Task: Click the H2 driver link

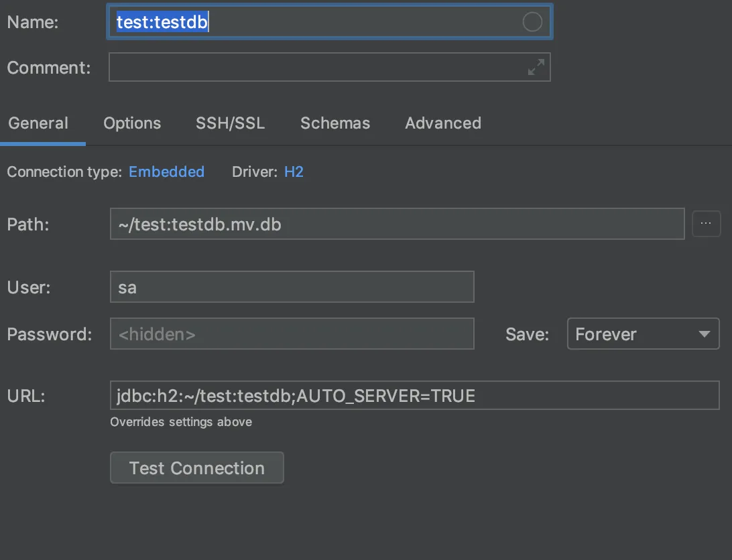Action: point(294,172)
